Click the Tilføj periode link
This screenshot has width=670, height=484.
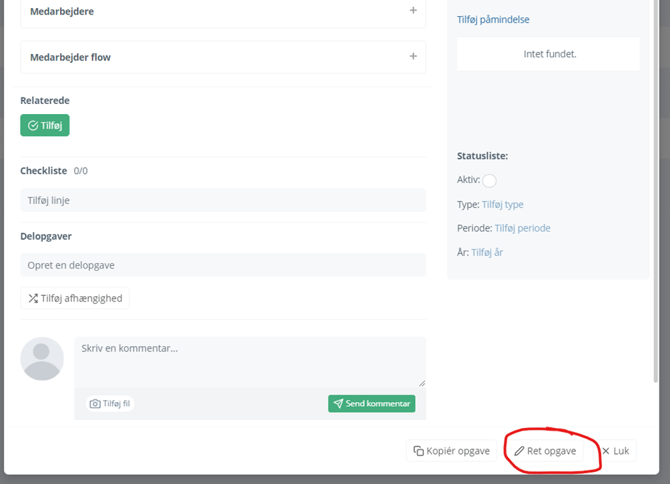click(x=522, y=228)
